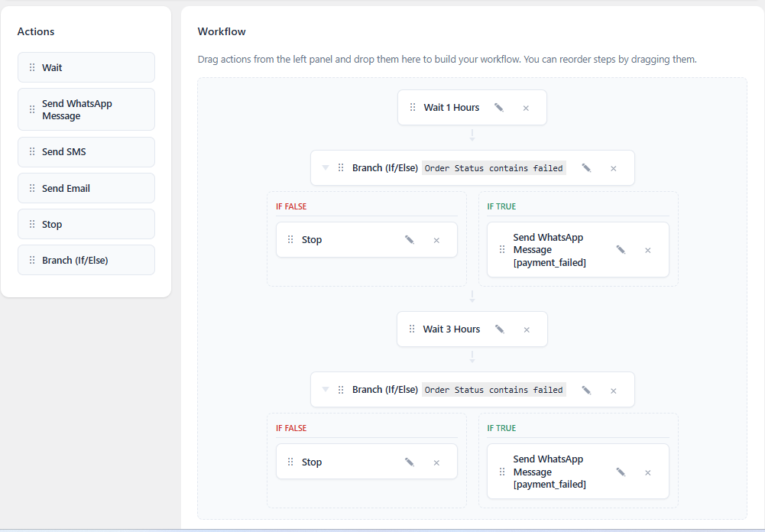This screenshot has width=765, height=532.
Task: Delete the first Branch (If/Else) step
Action: [x=613, y=168]
